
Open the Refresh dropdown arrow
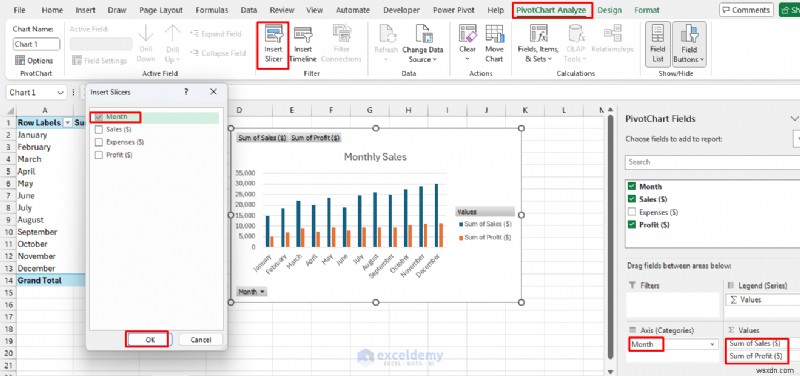[x=386, y=59]
